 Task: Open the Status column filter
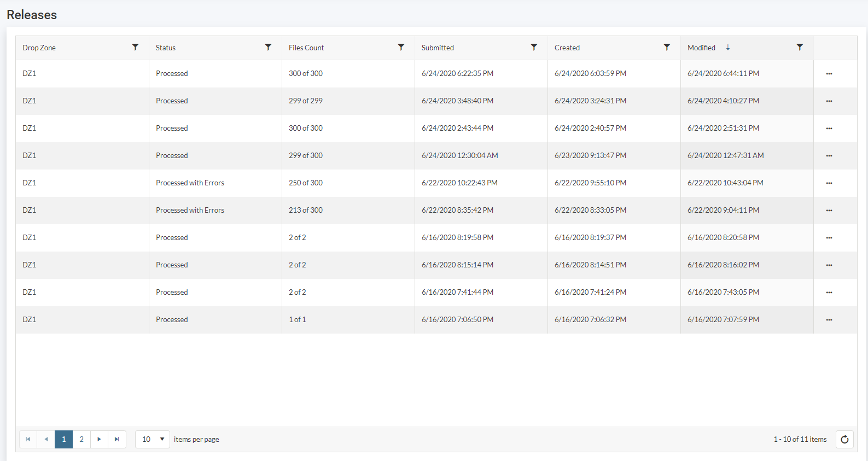click(268, 48)
